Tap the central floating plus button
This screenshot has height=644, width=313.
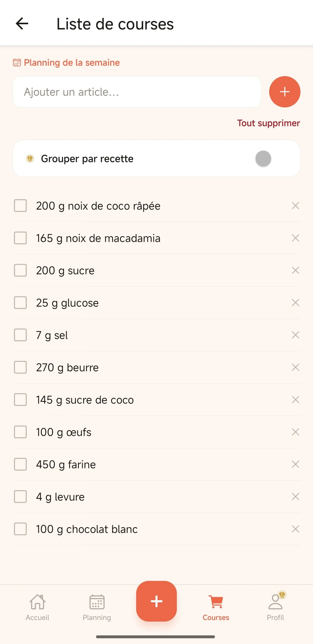click(x=156, y=601)
